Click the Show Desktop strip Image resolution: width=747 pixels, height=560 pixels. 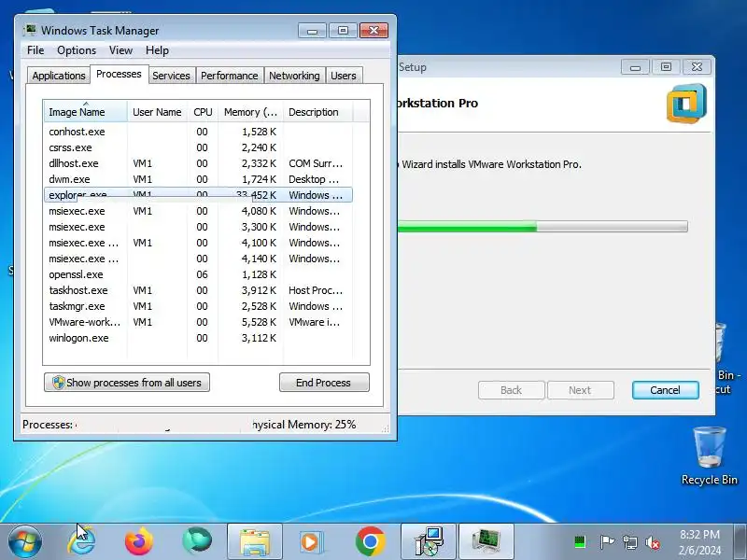point(740,541)
